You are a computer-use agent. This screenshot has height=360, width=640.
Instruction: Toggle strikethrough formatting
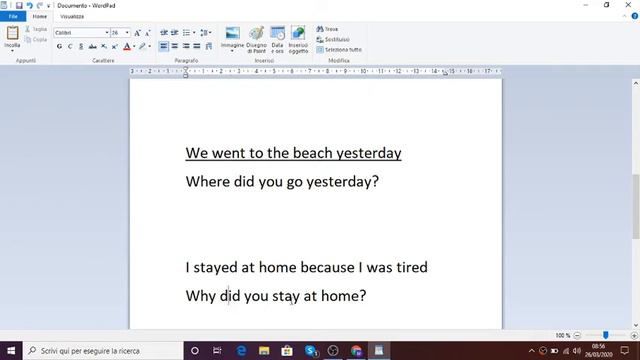93,47
